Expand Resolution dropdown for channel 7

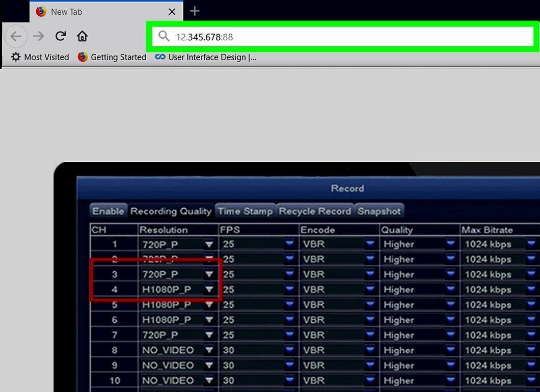tap(209, 335)
